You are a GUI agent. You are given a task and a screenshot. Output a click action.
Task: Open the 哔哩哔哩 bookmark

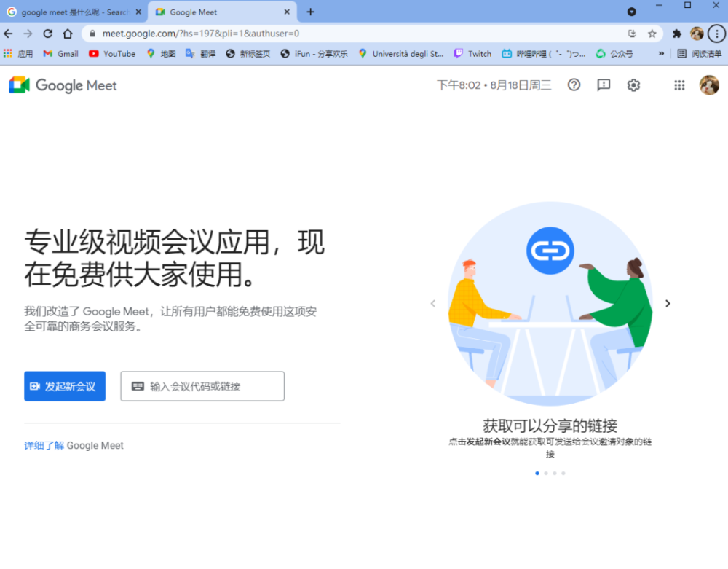click(544, 54)
